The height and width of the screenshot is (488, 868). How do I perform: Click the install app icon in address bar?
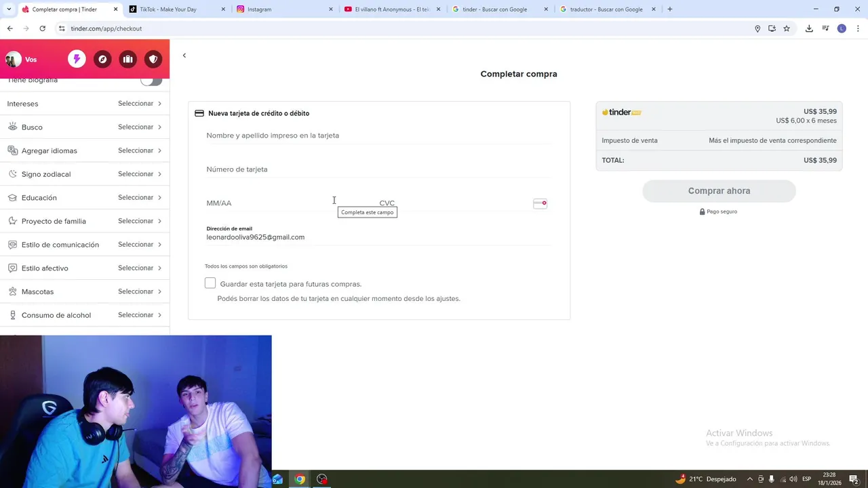pyautogui.click(x=772, y=28)
